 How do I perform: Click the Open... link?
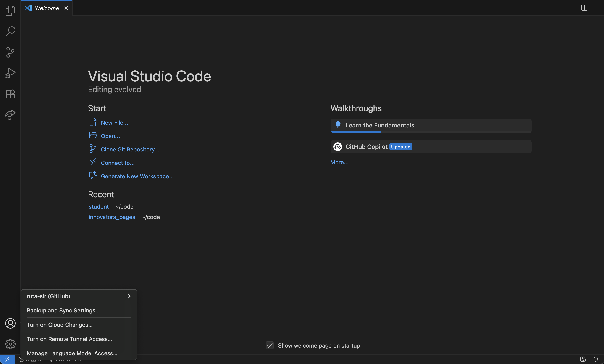pos(110,136)
